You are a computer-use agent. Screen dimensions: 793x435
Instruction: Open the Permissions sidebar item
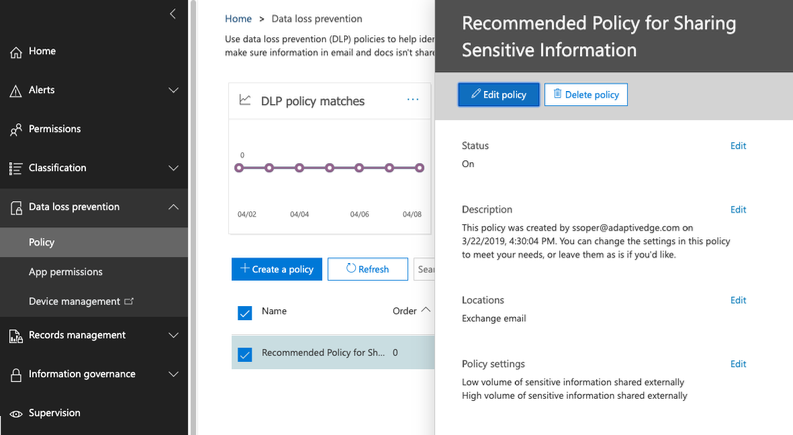tap(94, 129)
